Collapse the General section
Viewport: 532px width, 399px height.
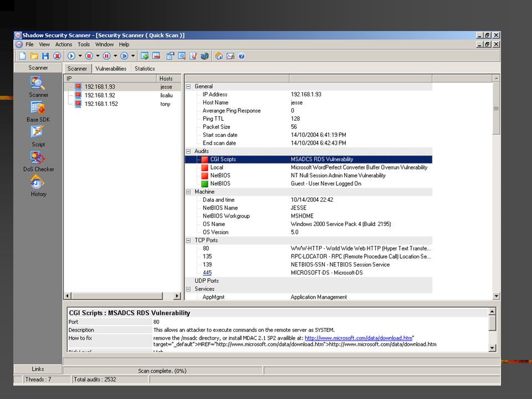pyautogui.click(x=188, y=86)
